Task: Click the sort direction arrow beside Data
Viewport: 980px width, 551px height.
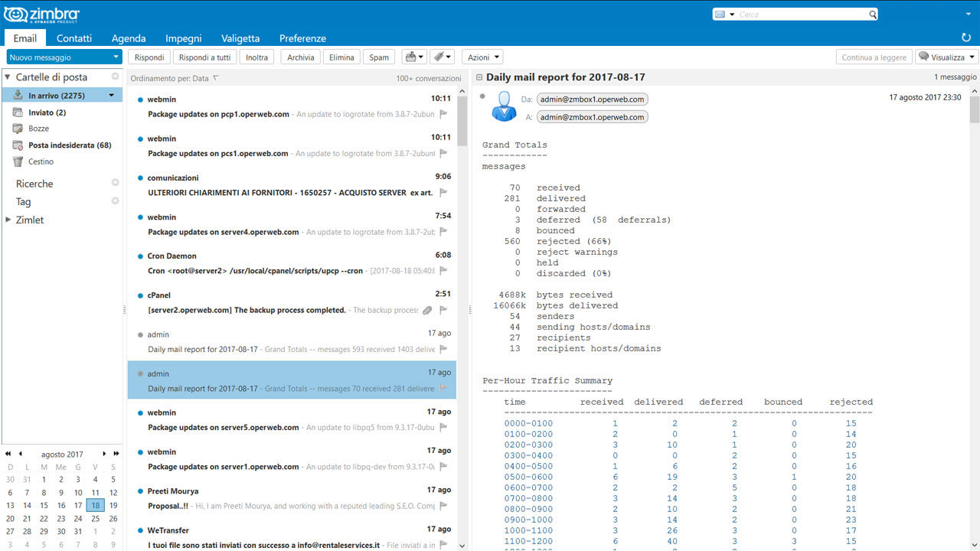Action: click(x=216, y=78)
